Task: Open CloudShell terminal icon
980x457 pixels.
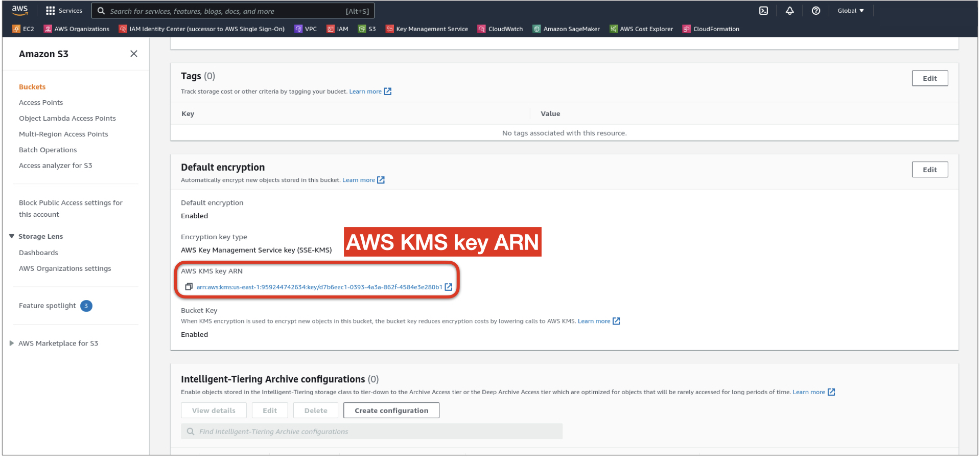Action: click(x=763, y=11)
